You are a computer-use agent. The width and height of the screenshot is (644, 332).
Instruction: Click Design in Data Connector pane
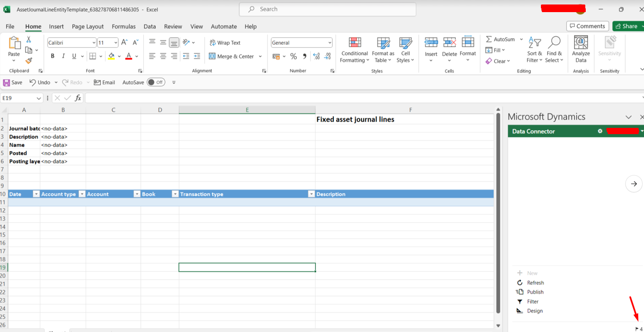click(x=530, y=311)
